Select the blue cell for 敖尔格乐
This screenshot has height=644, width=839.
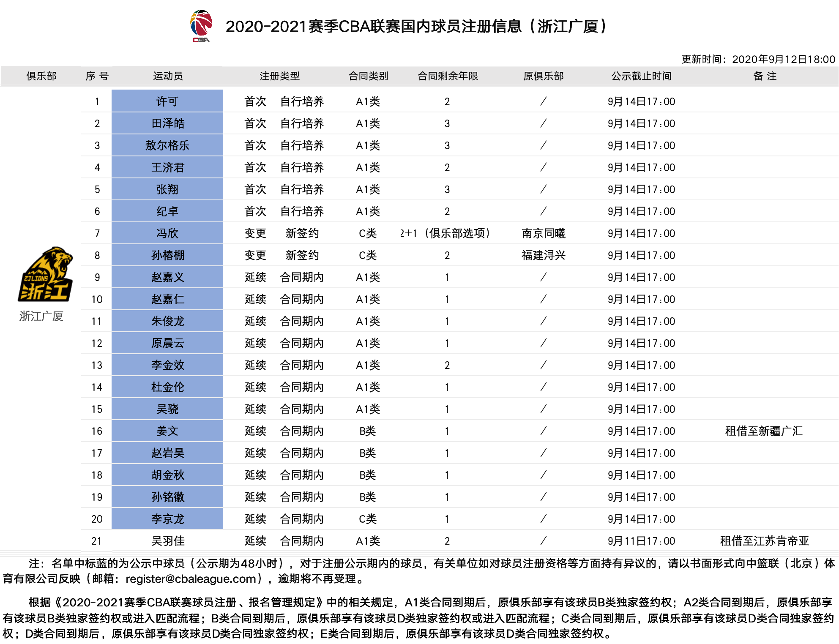click(x=167, y=145)
